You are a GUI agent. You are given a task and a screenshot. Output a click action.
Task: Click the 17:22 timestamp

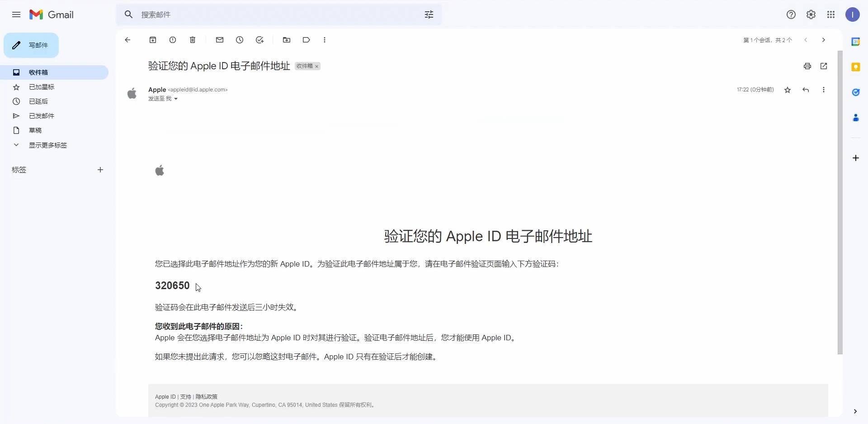(755, 90)
